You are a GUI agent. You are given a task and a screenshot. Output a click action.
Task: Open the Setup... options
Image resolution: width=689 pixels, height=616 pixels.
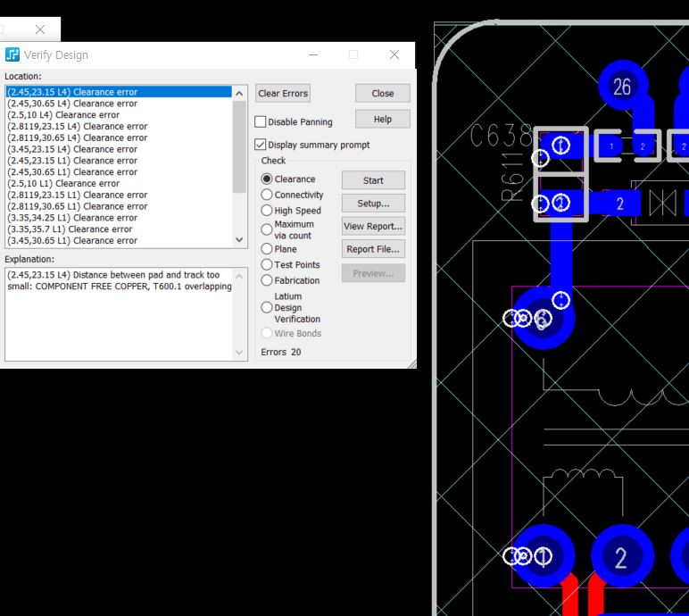pos(373,204)
